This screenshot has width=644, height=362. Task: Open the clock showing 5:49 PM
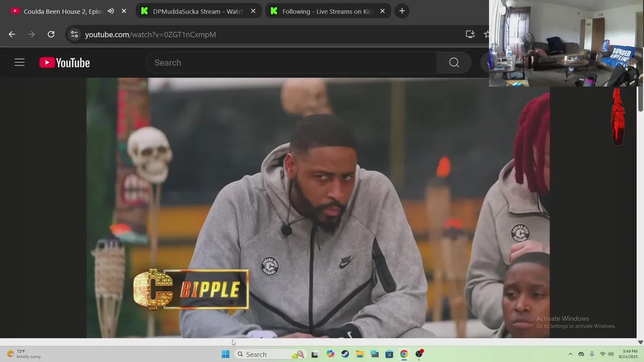(629, 354)
